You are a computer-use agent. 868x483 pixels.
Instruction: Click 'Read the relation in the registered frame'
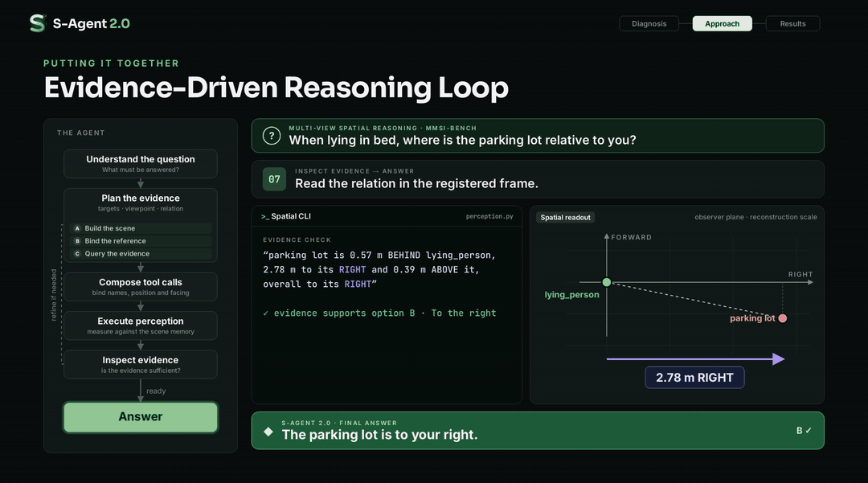(x=416, y=184)
